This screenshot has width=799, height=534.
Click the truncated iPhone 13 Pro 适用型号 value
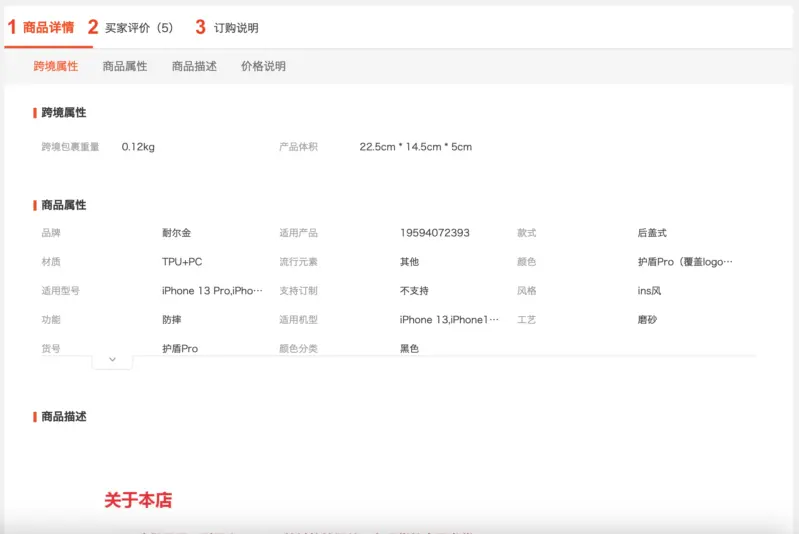point(212,291)
